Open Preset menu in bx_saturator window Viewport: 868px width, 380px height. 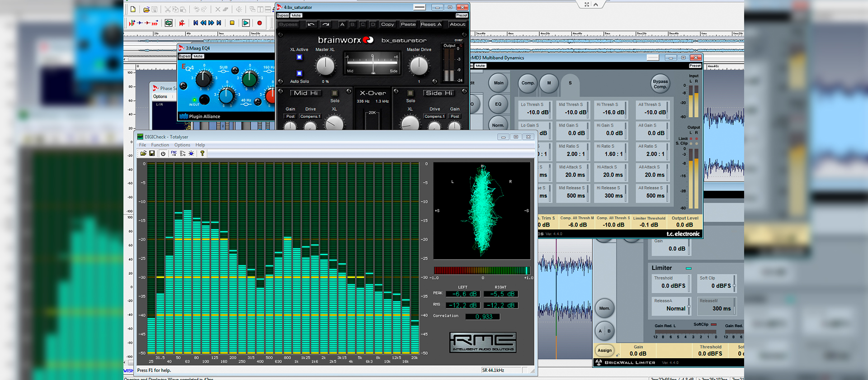pyautogui.click(x=462, y=15)
